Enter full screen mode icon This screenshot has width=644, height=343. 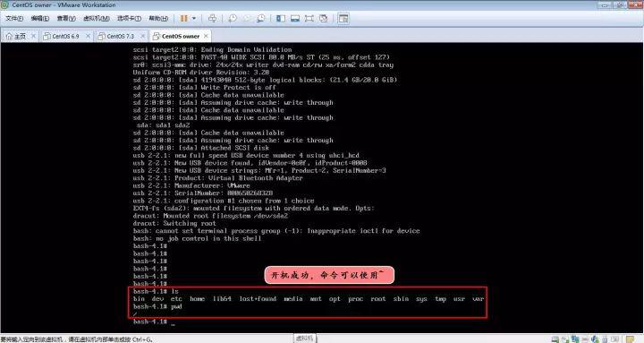point(309,19)
